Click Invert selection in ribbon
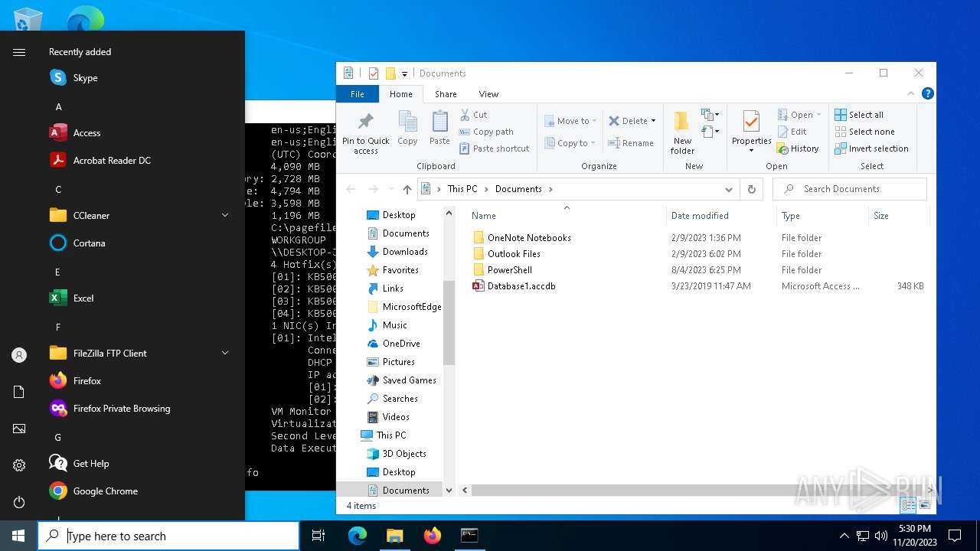This screenshot has width=980, height=551. coord(871,148)
